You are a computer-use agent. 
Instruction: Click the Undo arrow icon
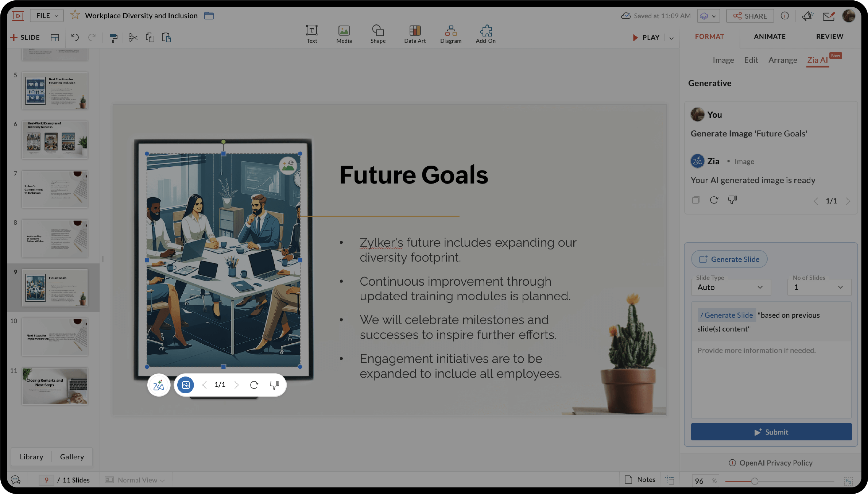(x=75, y=38)
